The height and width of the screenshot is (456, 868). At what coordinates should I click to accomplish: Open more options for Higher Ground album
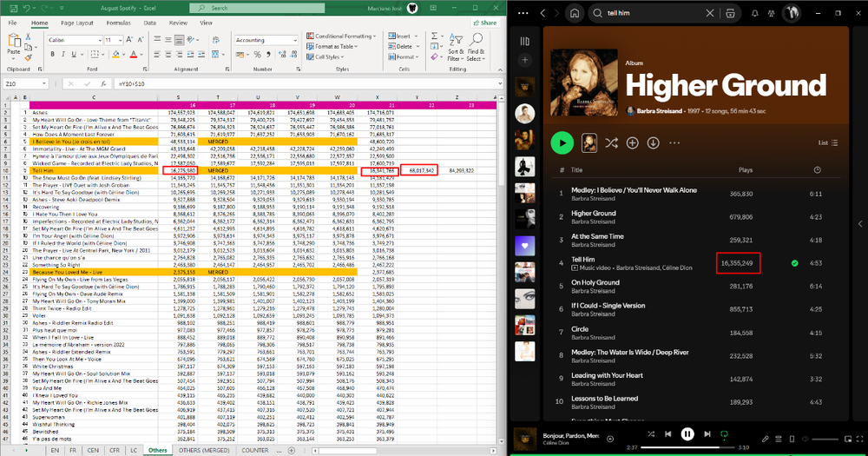click(x=674, y=143)
